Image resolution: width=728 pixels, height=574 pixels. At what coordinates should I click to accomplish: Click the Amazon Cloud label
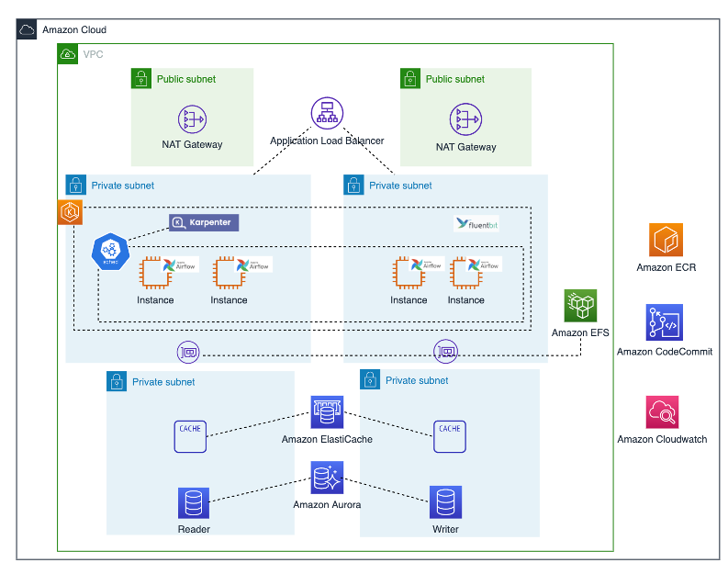[74, 29]
